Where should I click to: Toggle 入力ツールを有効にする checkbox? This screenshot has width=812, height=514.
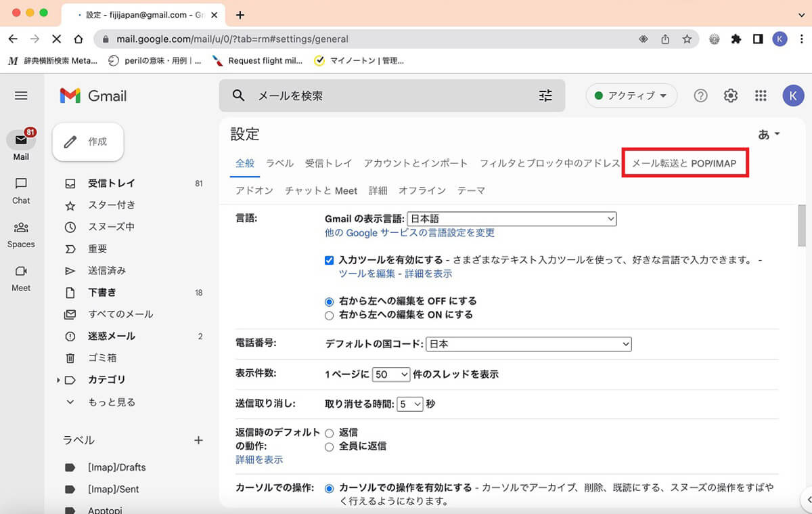click(330, 260)
